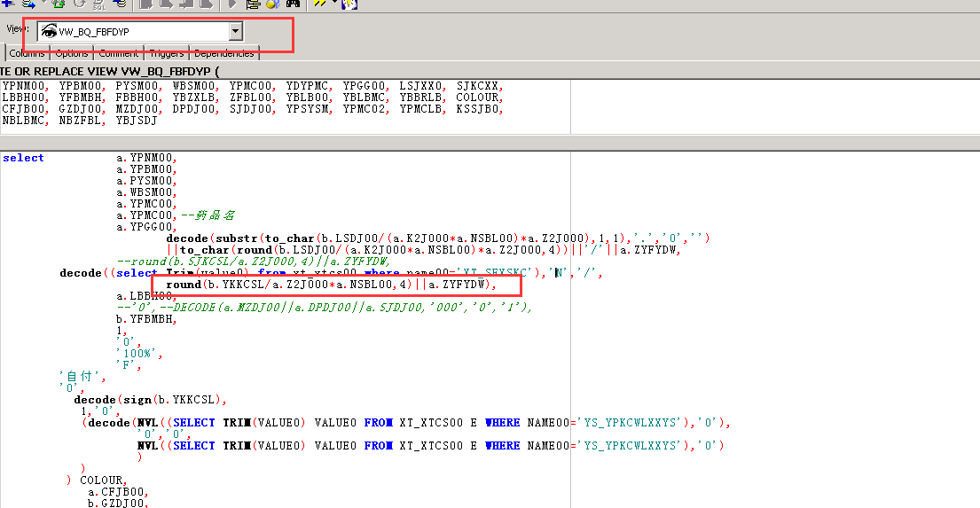Click the blue plus icon in toolbar
This screenshot has width=980, height=508.
(x=7, y=4)
